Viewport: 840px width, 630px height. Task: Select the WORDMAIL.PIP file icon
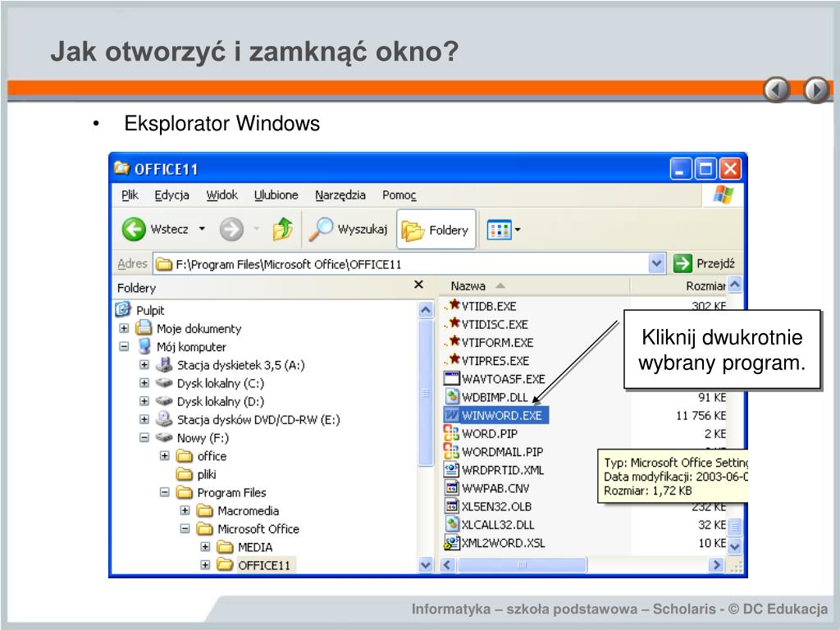pos(452,451)
